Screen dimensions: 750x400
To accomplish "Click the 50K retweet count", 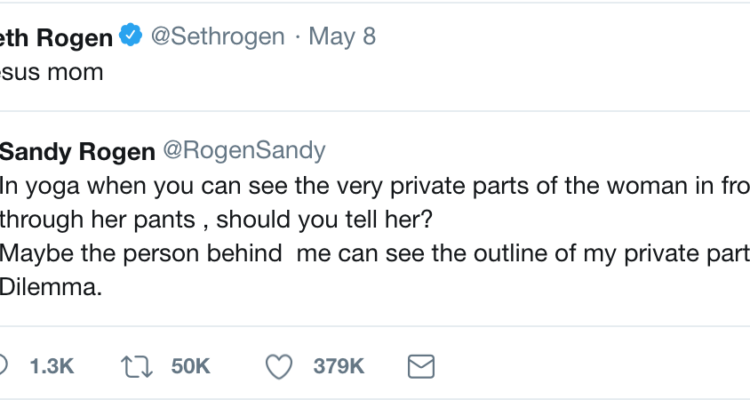I will pos(190,366).
